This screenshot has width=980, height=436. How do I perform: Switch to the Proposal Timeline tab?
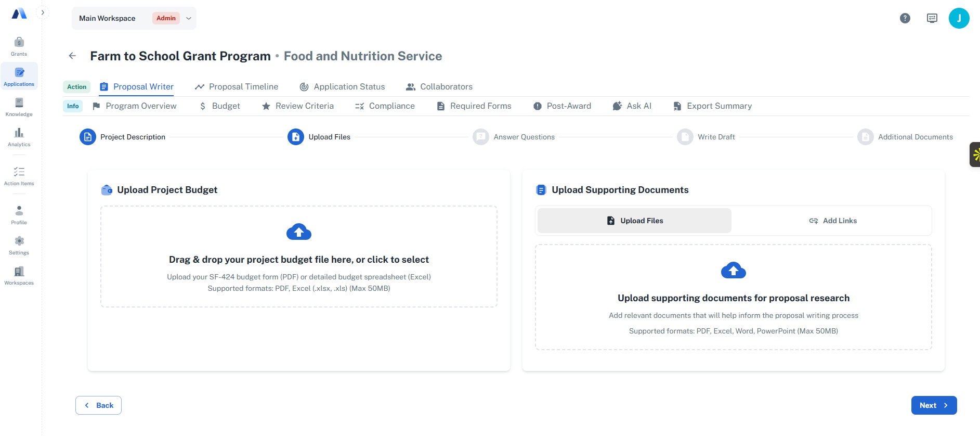(x=236, y=86)
